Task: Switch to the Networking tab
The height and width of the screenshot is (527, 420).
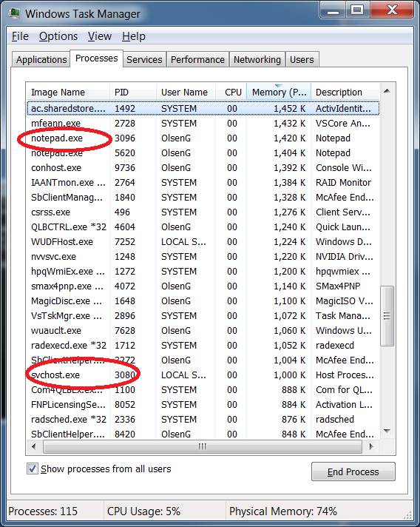Action: tap(257, 59)
